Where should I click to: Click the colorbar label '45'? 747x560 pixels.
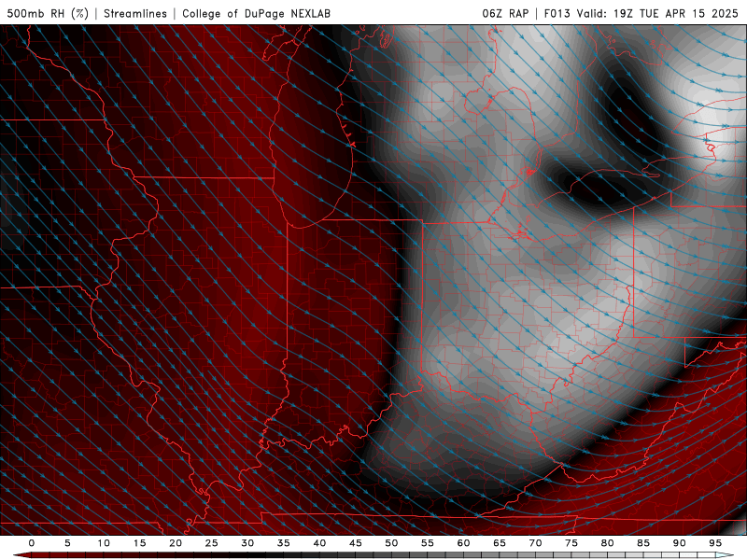point(356,543)
